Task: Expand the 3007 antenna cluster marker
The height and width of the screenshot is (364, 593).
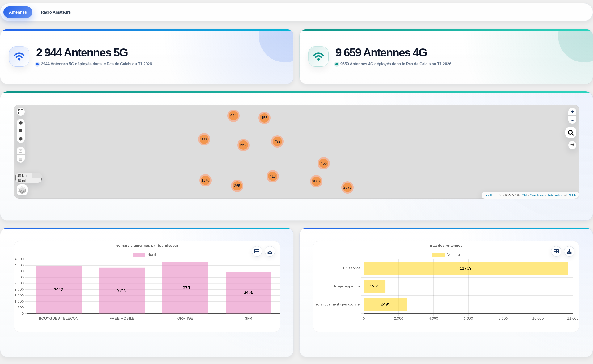Action: tap(316, 181)
